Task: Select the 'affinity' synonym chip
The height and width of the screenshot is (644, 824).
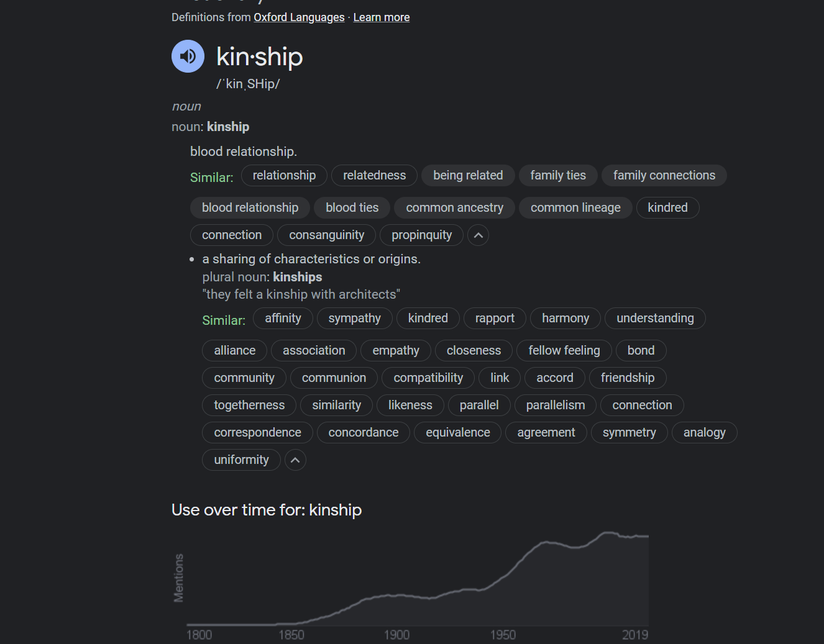Action: pyautogui.click(x=283, y=319)
